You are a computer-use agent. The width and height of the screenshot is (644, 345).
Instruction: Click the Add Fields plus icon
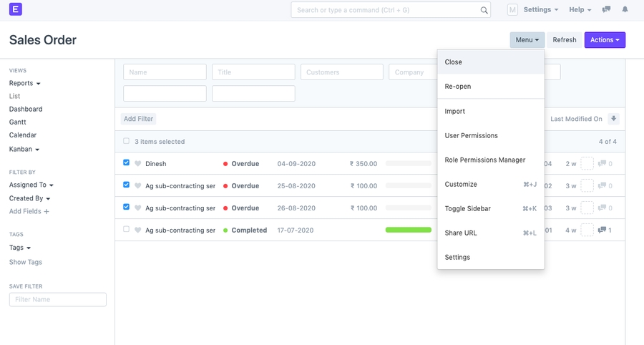[47, 212]
